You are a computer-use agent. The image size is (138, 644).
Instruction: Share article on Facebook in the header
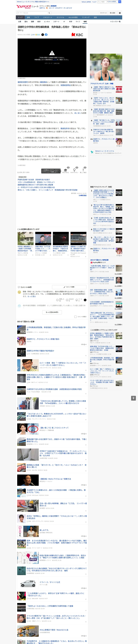[x=46, y=35]
